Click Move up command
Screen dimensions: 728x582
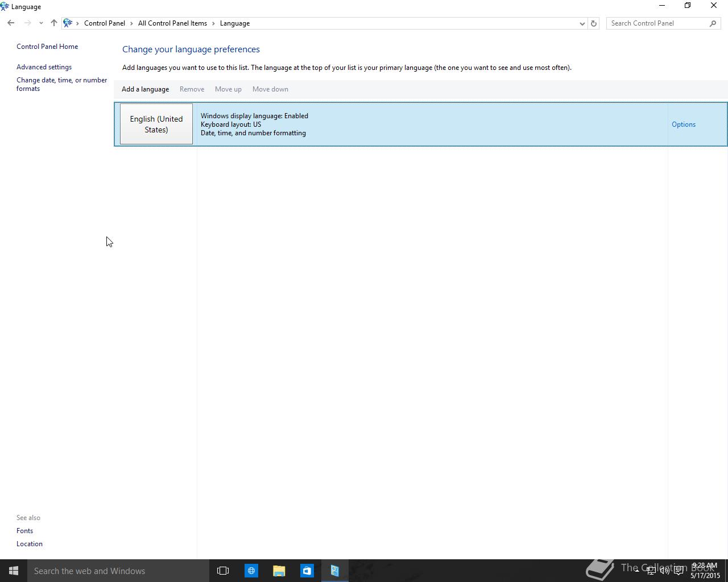click(228, 89)
